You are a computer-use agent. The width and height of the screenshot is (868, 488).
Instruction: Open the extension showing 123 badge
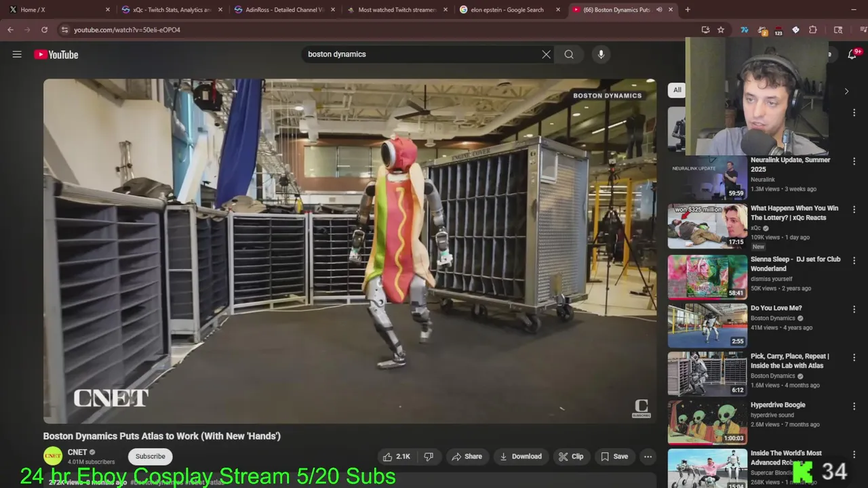[x=778, y=30]
